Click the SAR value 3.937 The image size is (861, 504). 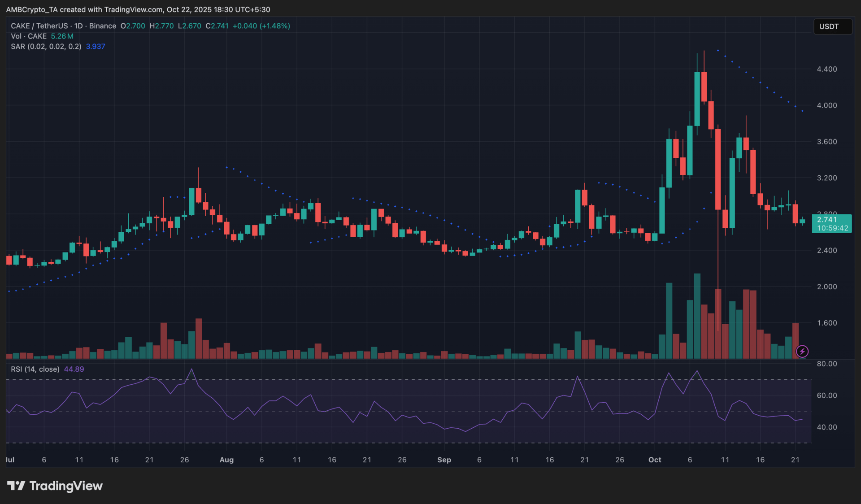pos(95,47)
